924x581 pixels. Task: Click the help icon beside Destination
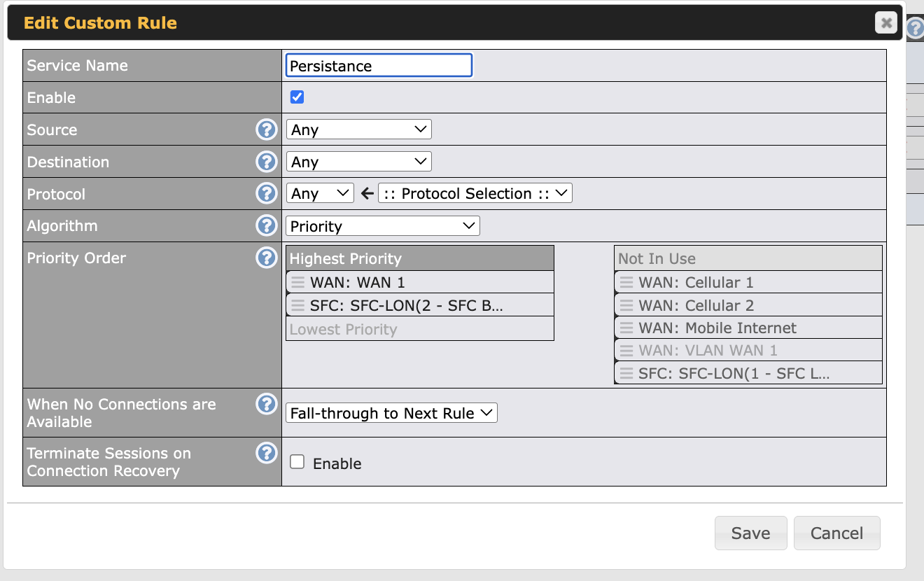click(266, 162)
